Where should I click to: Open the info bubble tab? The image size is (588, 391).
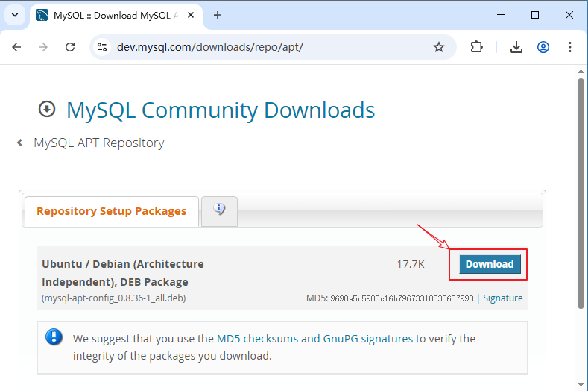pyautogui.click(x=219, y=211)
